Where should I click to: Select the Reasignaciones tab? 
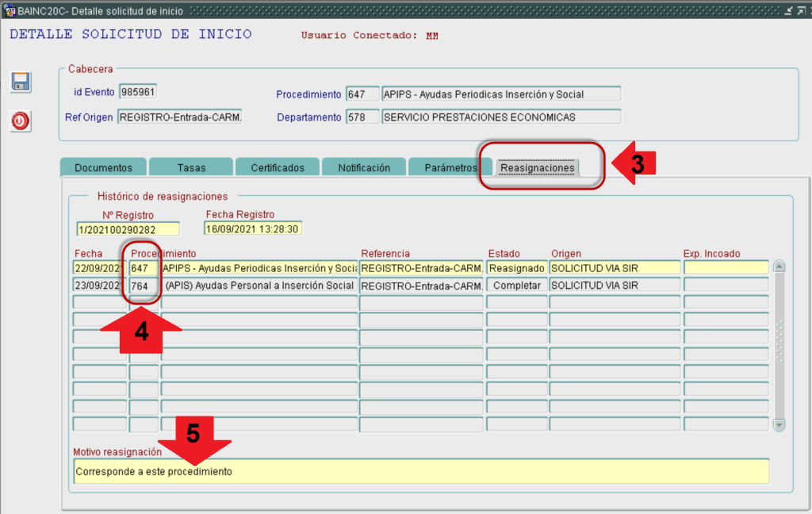[x=537, y=168]
